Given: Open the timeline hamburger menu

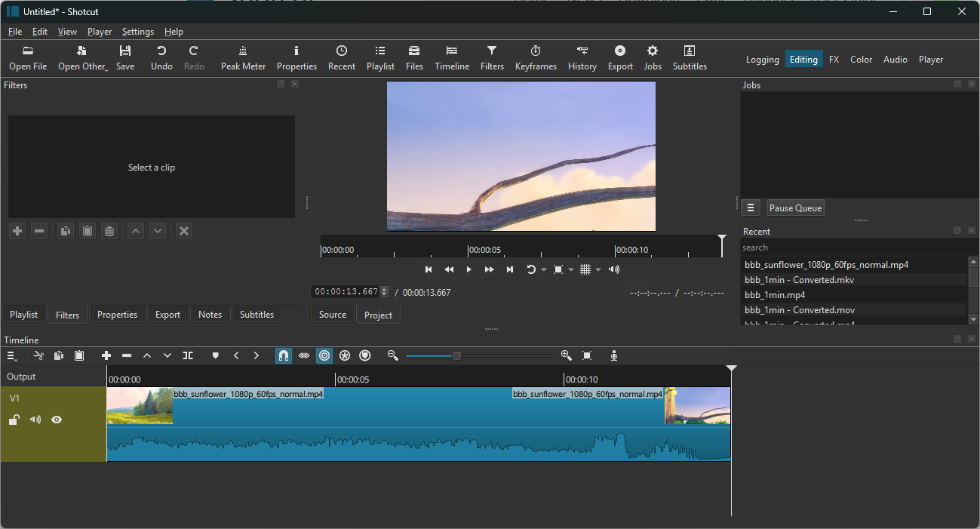Looking at the screenshot, I should pyautogui.click(x=12, y=355).
